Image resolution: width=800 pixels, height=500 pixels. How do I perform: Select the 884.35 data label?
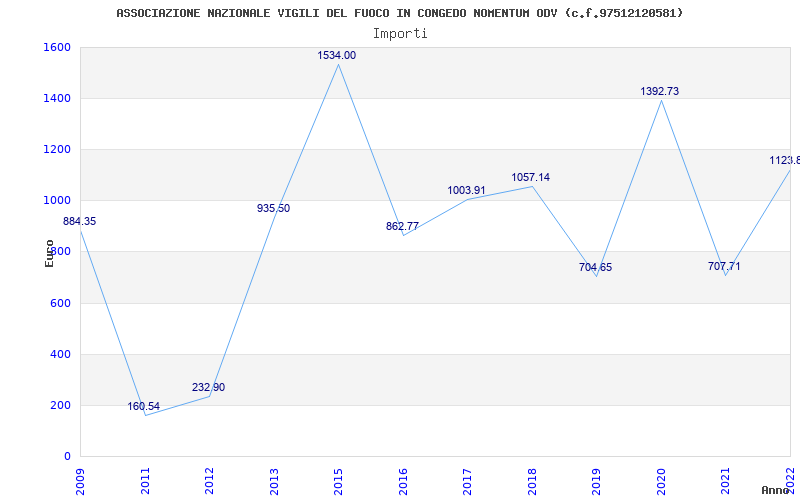pyautogui.click(x=79, y=221)
